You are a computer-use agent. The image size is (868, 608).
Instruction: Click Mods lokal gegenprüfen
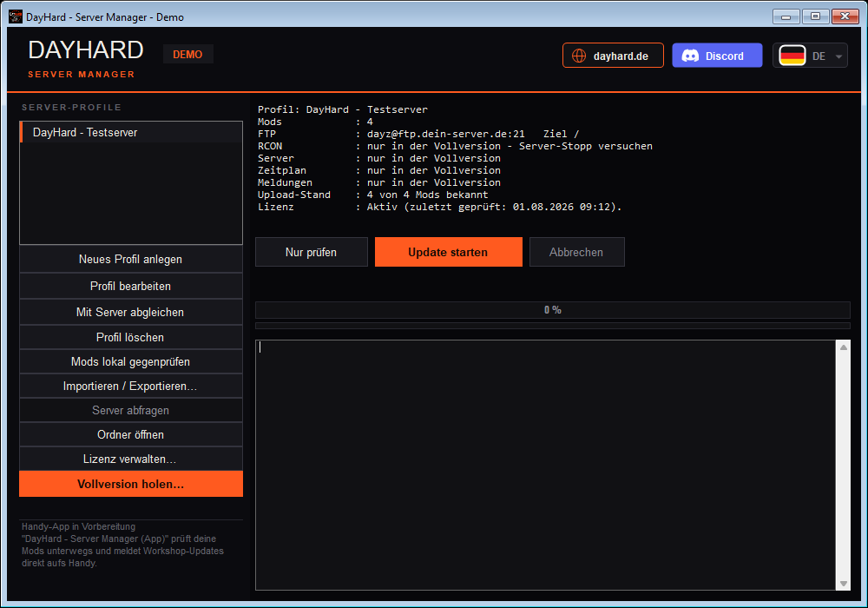coord(131,361)
